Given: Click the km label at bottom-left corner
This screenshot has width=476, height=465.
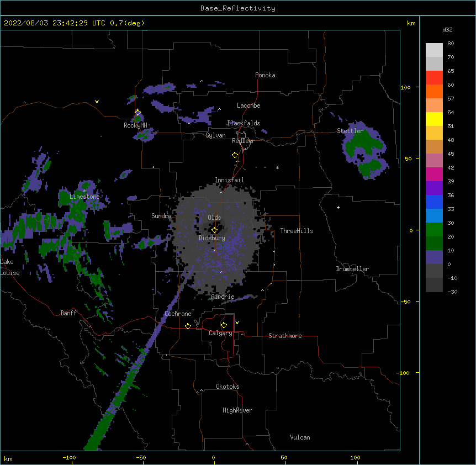Looking at the screenshot, I should [8, 459].
